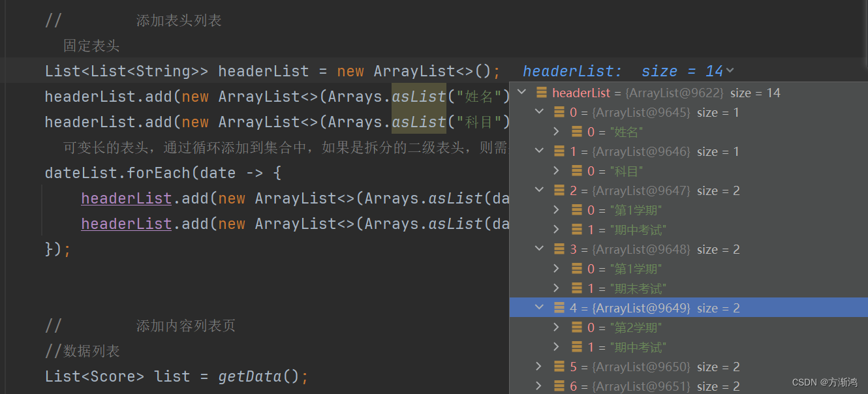Click the getData() method call
This screenshot has height=394, width=868.
(x=260, y=376)
